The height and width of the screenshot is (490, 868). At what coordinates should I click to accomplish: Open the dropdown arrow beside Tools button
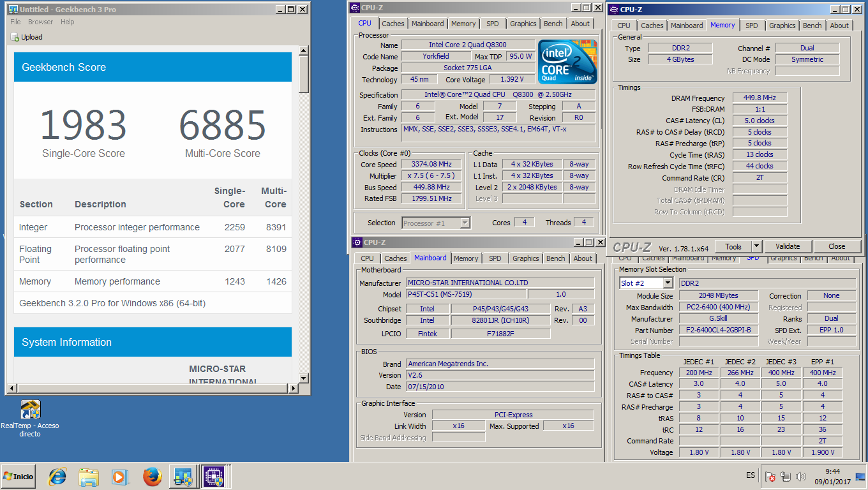pos(756,246)
